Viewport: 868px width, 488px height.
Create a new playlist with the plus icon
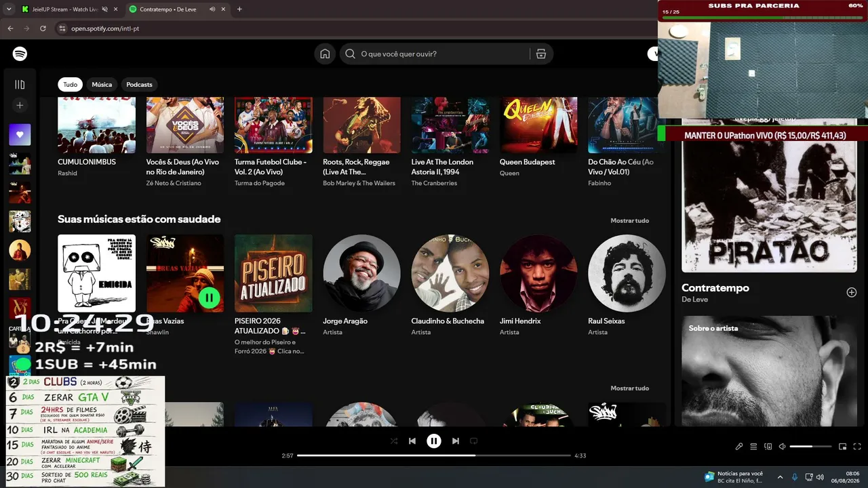(20, 106)
